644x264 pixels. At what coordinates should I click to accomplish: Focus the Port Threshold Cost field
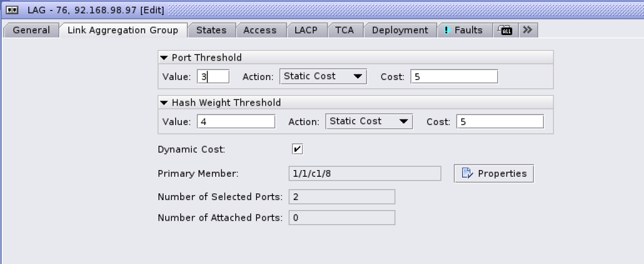(x=454, y=77)
